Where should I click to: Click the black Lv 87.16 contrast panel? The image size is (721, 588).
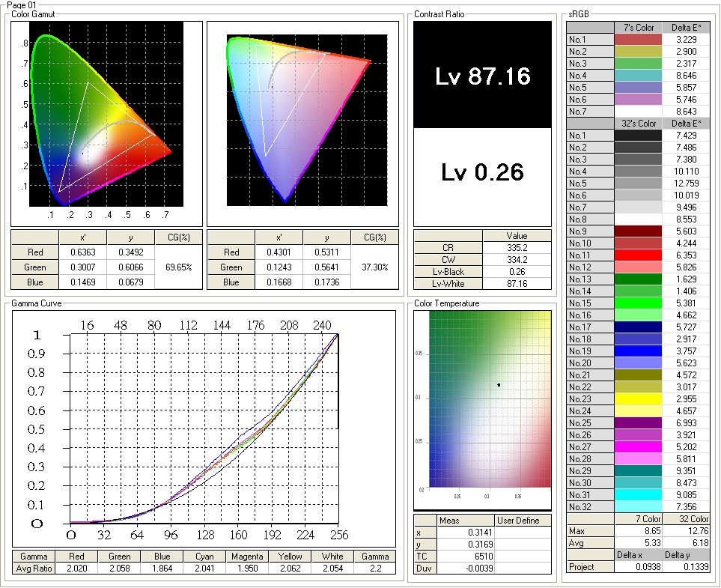pyautogui.click(x=482, y=75)
